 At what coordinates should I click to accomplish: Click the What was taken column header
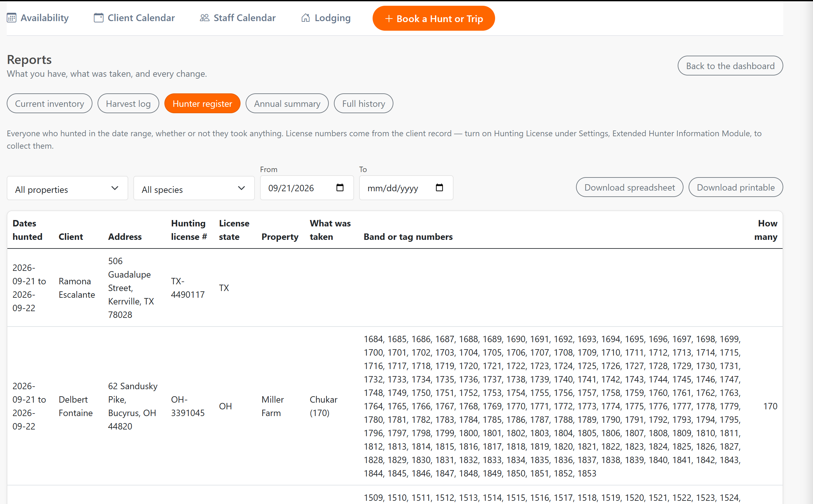(x=330, y=230)
